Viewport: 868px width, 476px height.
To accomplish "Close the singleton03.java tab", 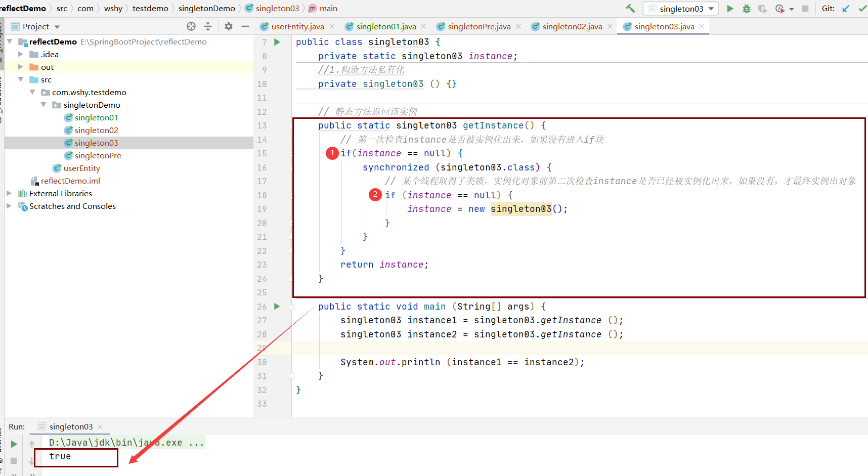I will (x=702, y=26).
